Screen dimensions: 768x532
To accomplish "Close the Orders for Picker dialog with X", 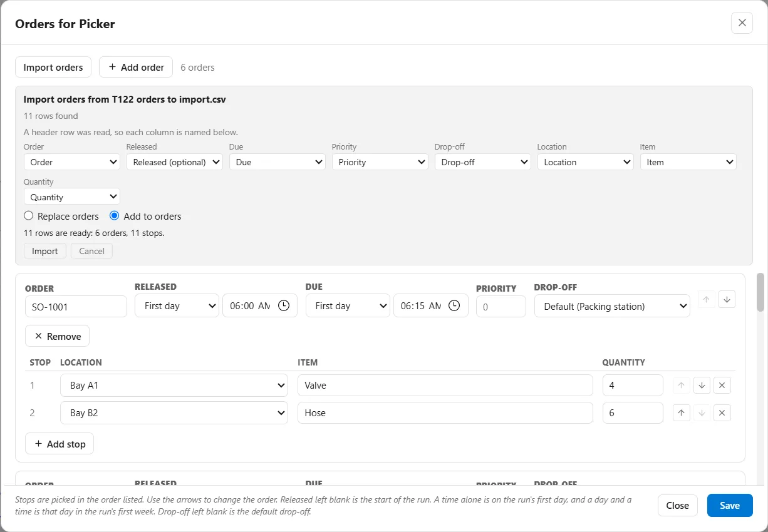I will pyautogui.click(x=742, y=23).
